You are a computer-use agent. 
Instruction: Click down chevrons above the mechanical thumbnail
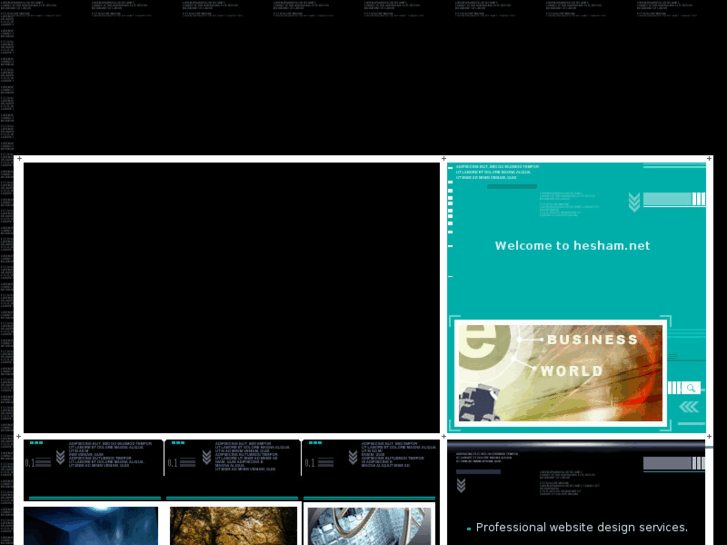pos(353,457)
